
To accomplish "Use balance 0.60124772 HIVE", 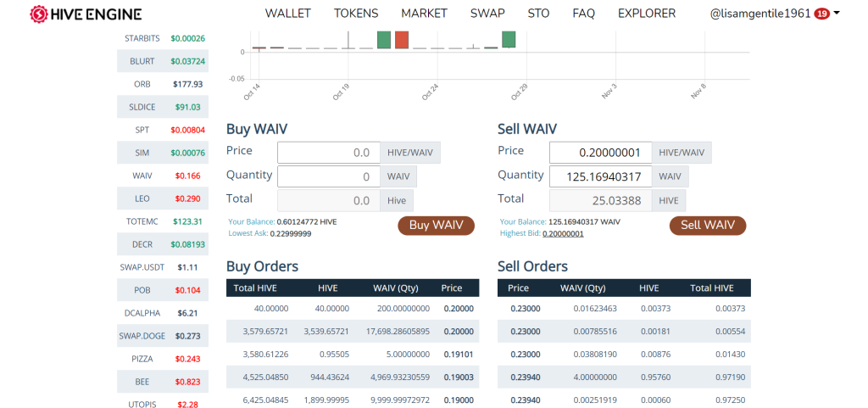I will point(307,222).
